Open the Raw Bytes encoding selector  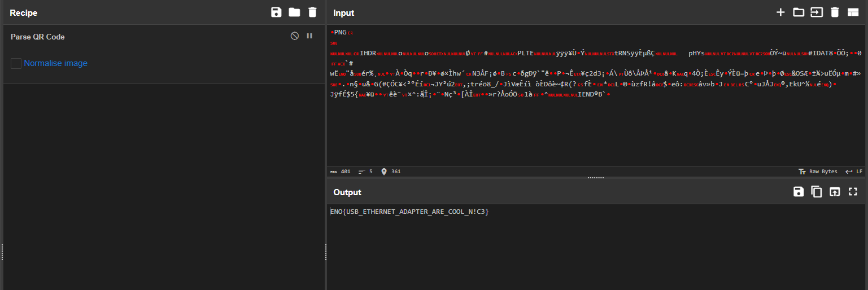pos(818,172)
